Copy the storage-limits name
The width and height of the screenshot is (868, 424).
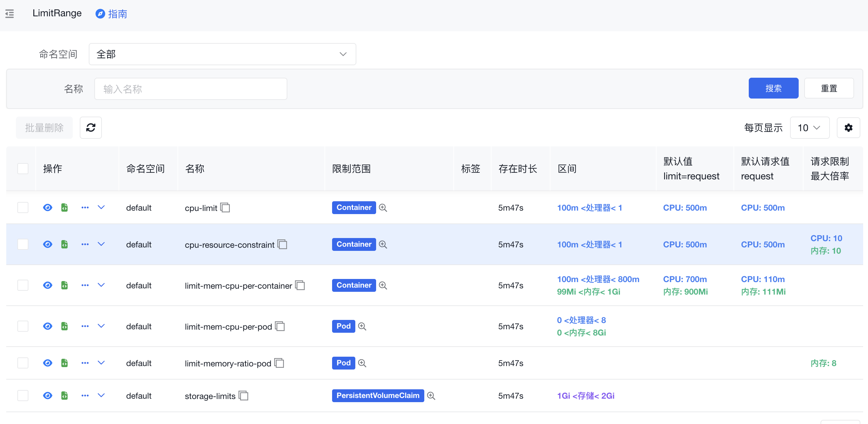pos(244,396)
